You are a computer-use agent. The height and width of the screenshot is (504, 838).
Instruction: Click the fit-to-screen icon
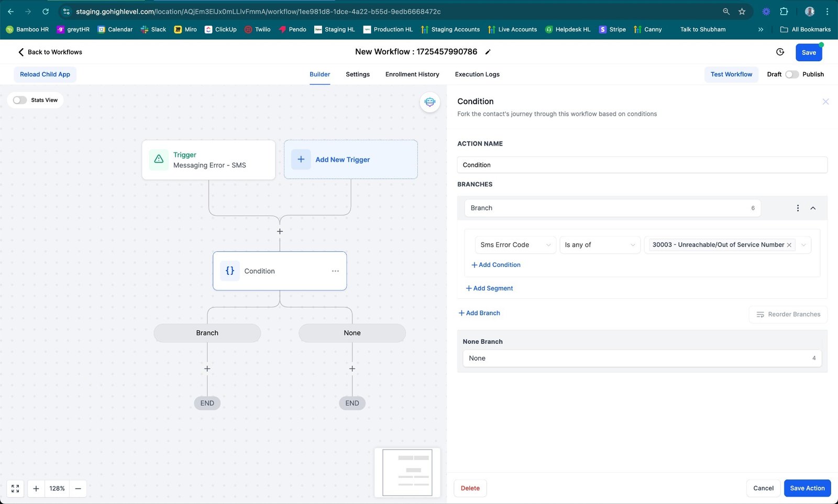15,488
